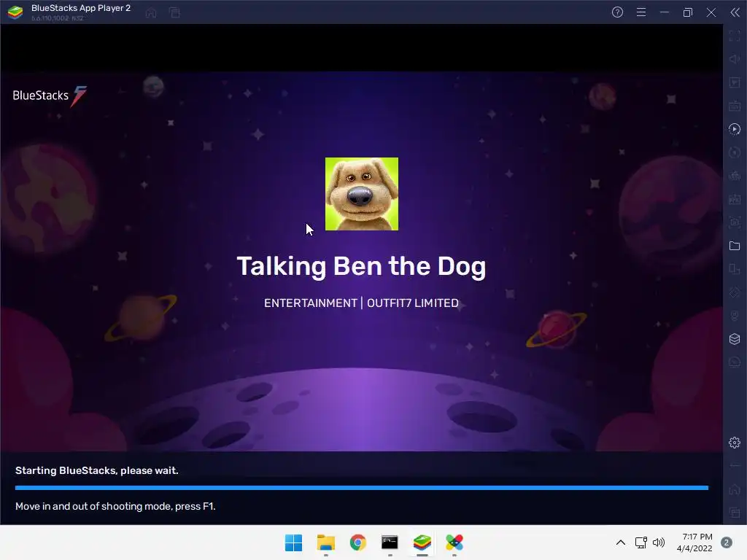
Task: Click 'Starting BlueStacks, please wait.' status text
Action: pyautogui.click(x=97, y=470)
